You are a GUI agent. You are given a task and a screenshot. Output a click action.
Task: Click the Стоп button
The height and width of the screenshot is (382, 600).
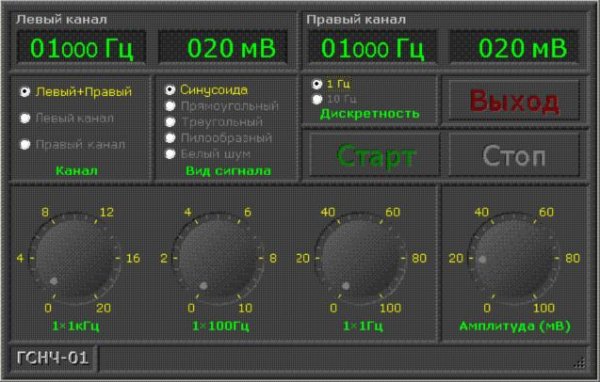514,155
